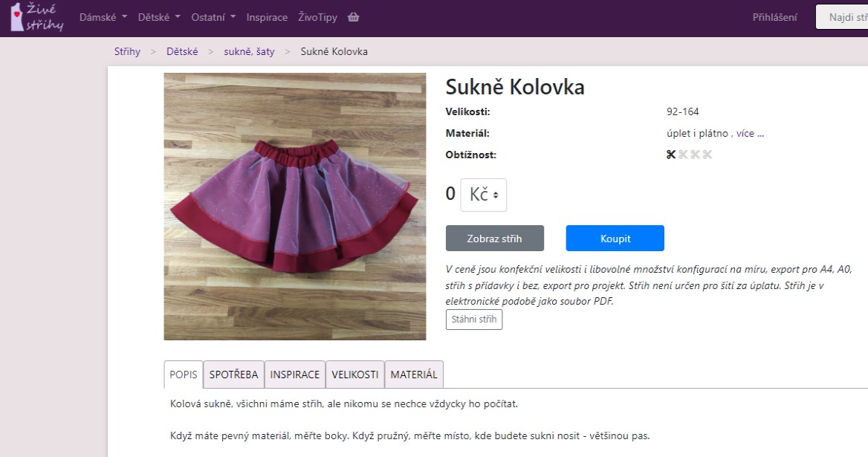Image resolution: width=868 pixels, height=457 pixels.
Task: Click the blue Koupit button
Action: pos(615,239)
